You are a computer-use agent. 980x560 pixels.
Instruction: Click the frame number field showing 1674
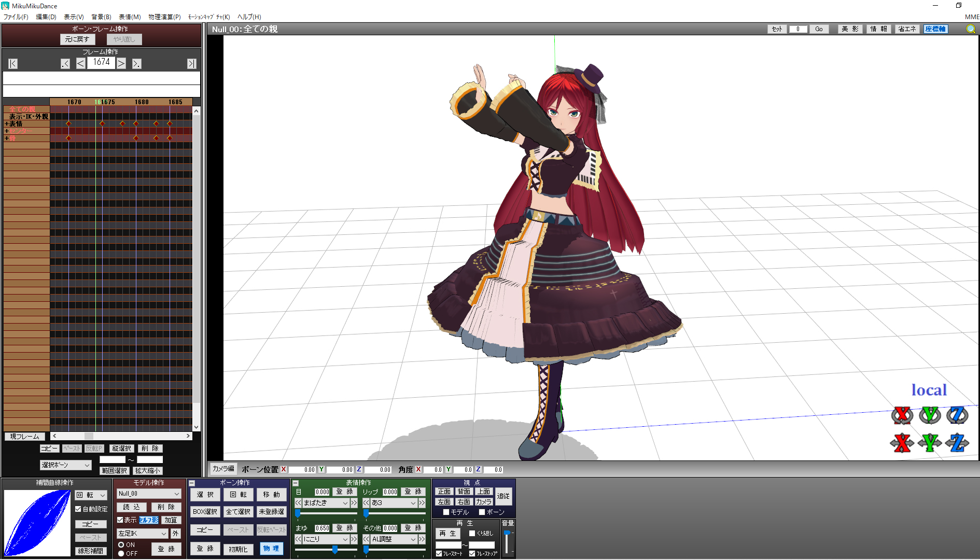click(x=101, y=62)
